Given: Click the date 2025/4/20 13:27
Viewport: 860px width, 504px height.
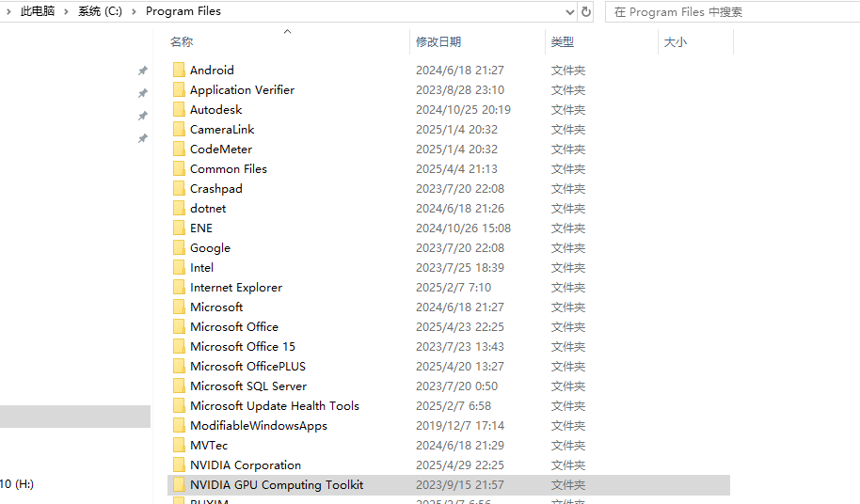Looking at the screenshot, I should coord(459,366).
